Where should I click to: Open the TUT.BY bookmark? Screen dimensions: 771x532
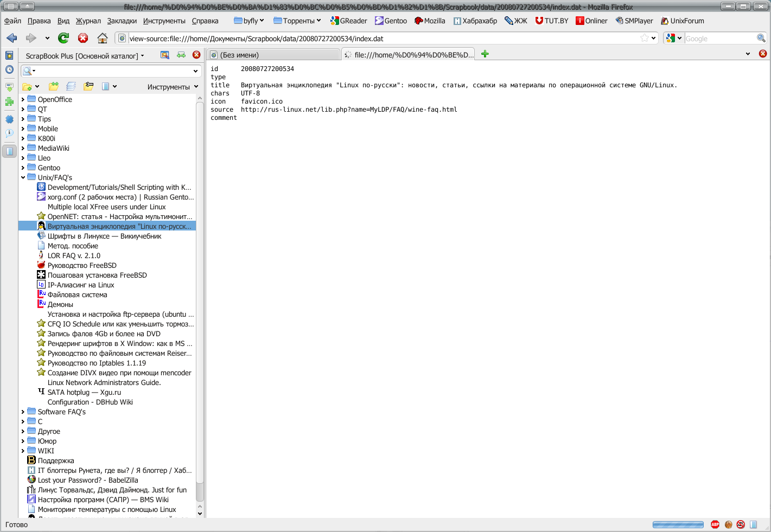tap(551, 21)
